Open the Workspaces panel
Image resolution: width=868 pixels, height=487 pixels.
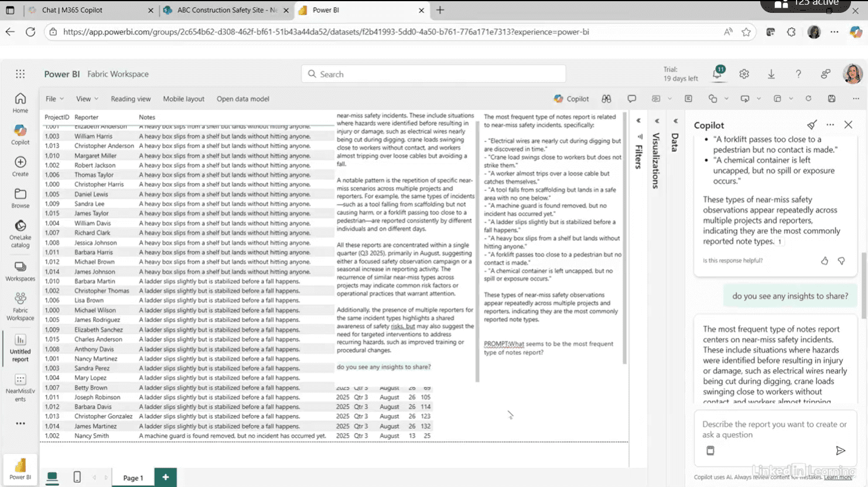[x=20, y=271]
